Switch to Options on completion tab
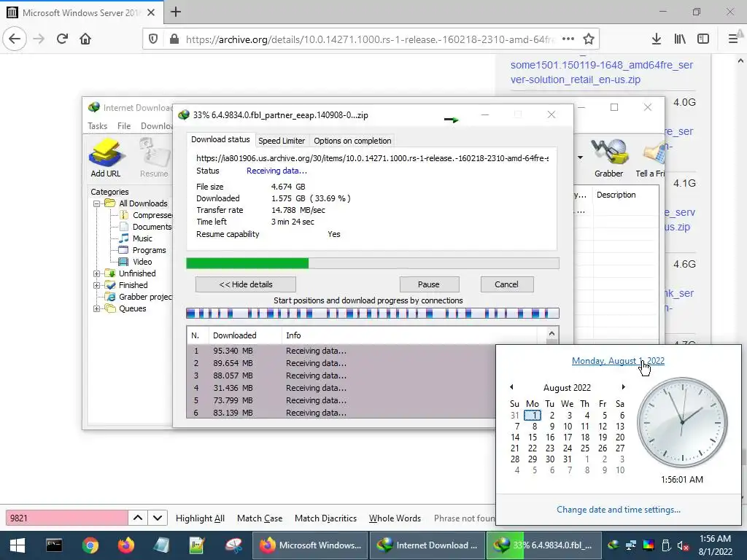 [352, 141]
